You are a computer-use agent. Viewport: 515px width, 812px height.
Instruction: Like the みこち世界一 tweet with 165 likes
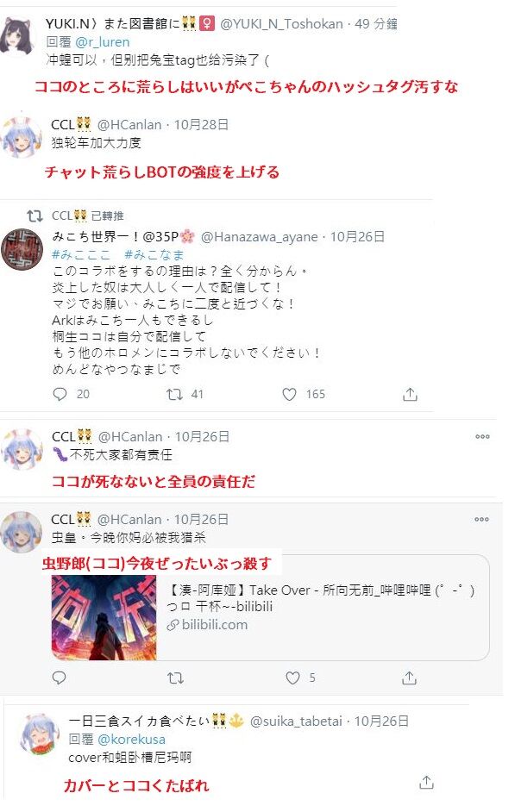click(x=289, y=395)
